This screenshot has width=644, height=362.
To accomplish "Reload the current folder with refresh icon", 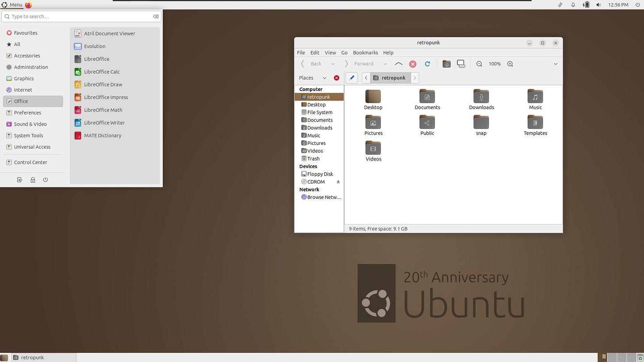I will [427, 64].
